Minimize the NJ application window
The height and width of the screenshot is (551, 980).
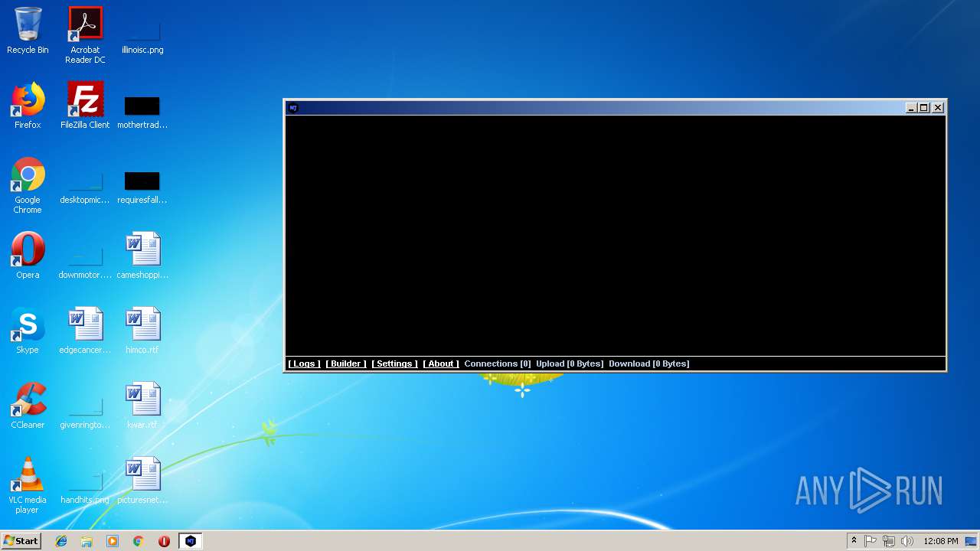coord(911,108)
